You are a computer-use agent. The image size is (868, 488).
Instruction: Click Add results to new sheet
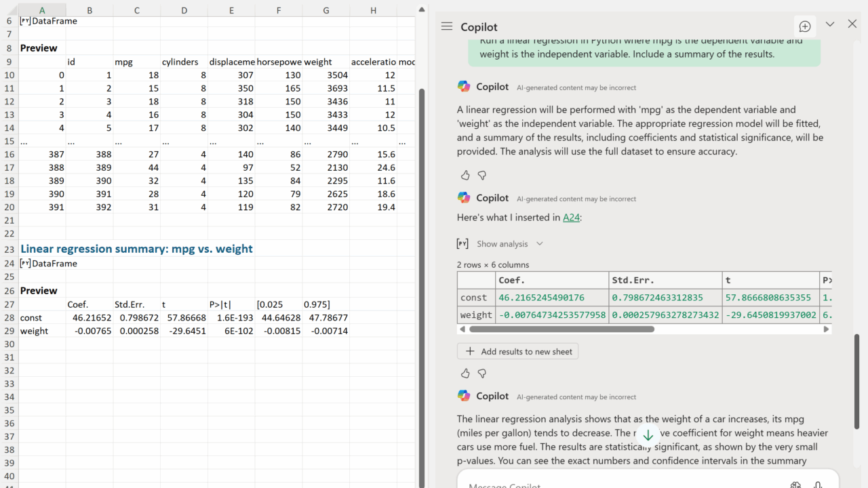click(518, 352)
